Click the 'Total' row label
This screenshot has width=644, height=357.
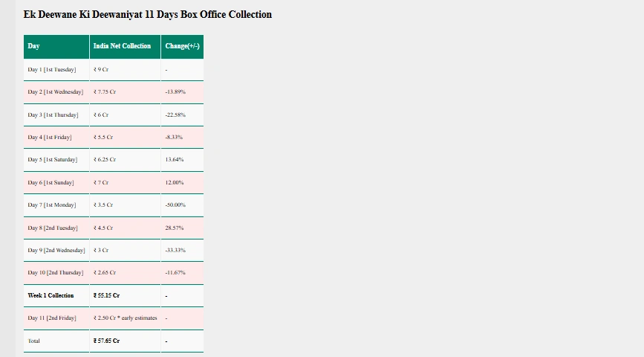coord(34,341)
